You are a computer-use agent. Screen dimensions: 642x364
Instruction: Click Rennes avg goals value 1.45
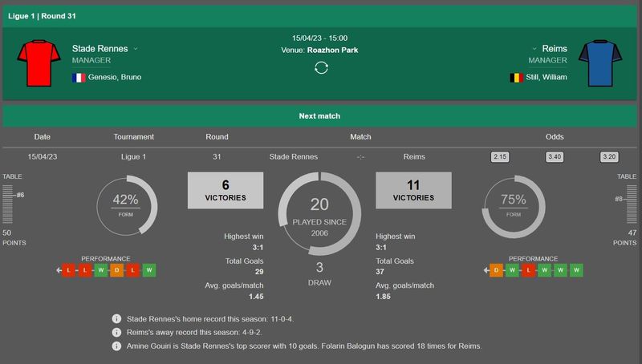pyautogui.click(x=256, y=297)
